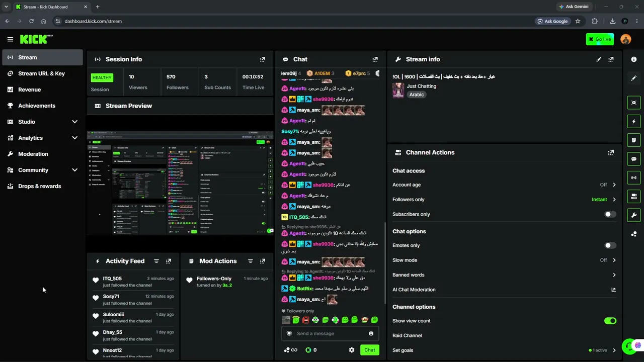Click the stream preview thumbnail
The height and width of the screenshot is (362, 644).
[180, 184]
